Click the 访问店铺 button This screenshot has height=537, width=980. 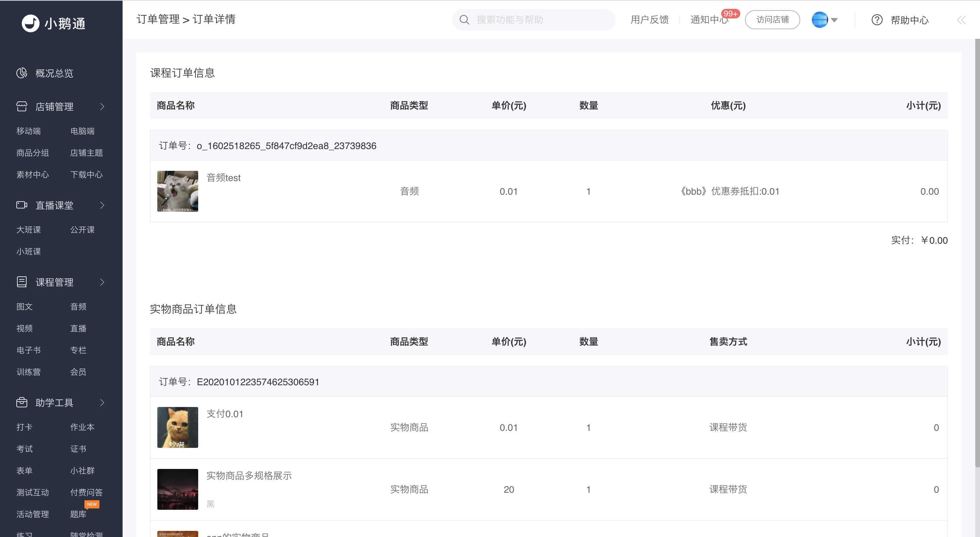click(x=772, y=19)
